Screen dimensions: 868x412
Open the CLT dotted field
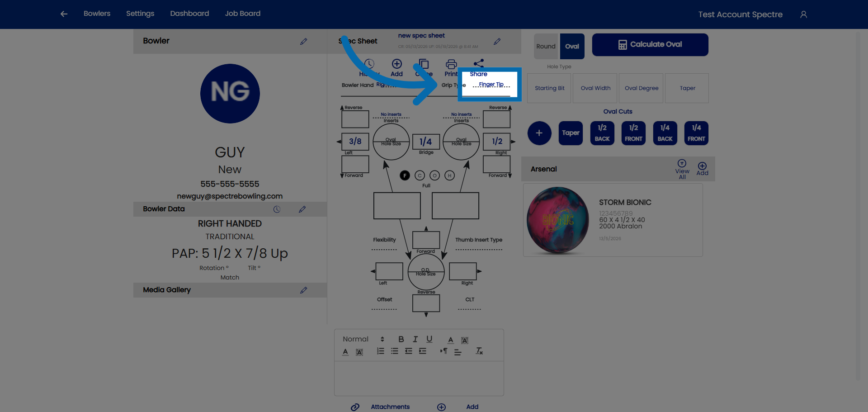tap(470, 307)
